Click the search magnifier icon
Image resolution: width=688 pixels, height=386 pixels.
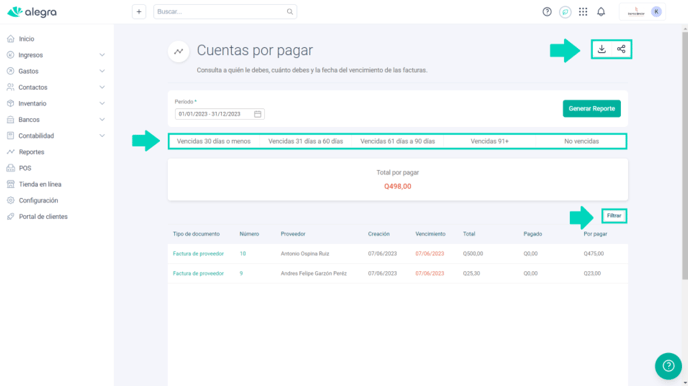pos(290,12)
